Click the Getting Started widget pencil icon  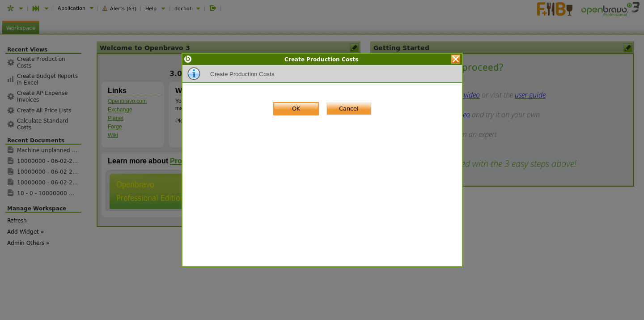[627, 48]
